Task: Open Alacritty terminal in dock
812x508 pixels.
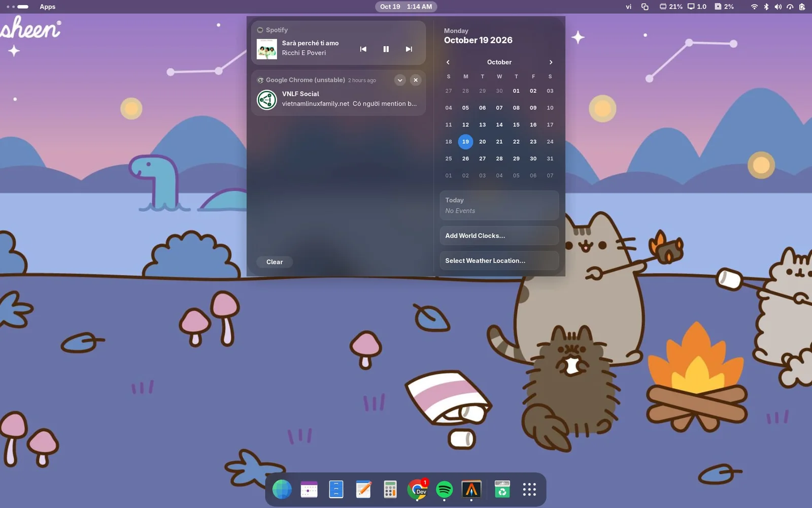Action: [x=471, y=490]
